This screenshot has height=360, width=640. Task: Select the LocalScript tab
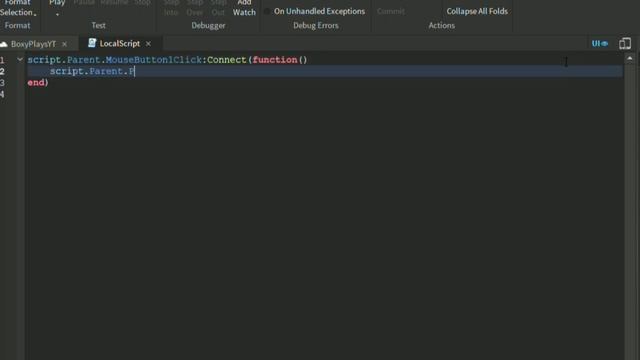(x=120, y=43)
